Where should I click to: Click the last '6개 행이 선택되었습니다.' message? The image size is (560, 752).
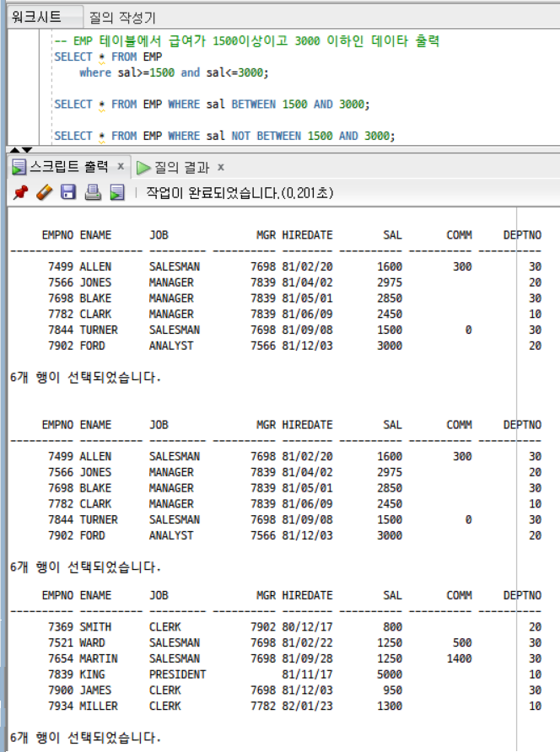(85, 738)
